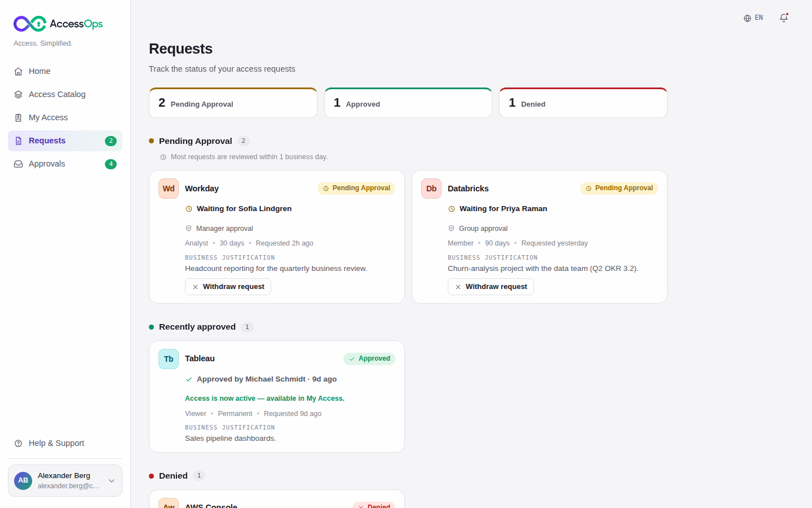This screenshot has width=812, height=508.
Task: Click the Tableau Tb app icon
Action: coord(169,359)
